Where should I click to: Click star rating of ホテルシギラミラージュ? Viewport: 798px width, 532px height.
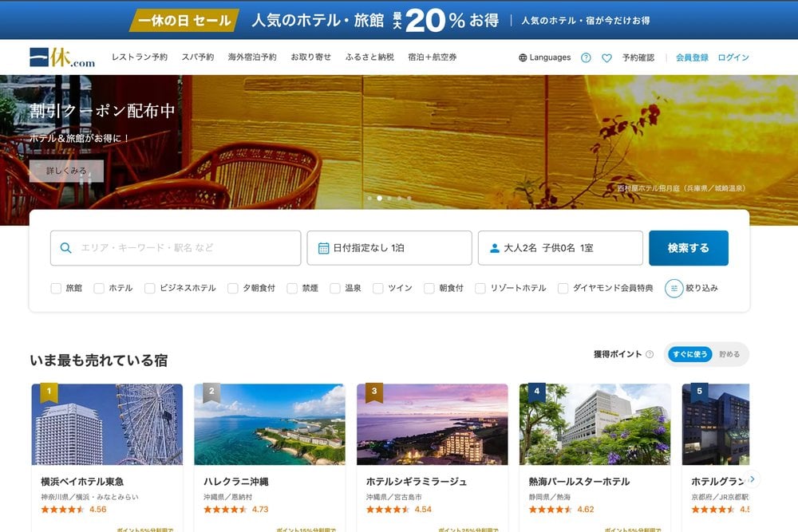pos(388,510)
